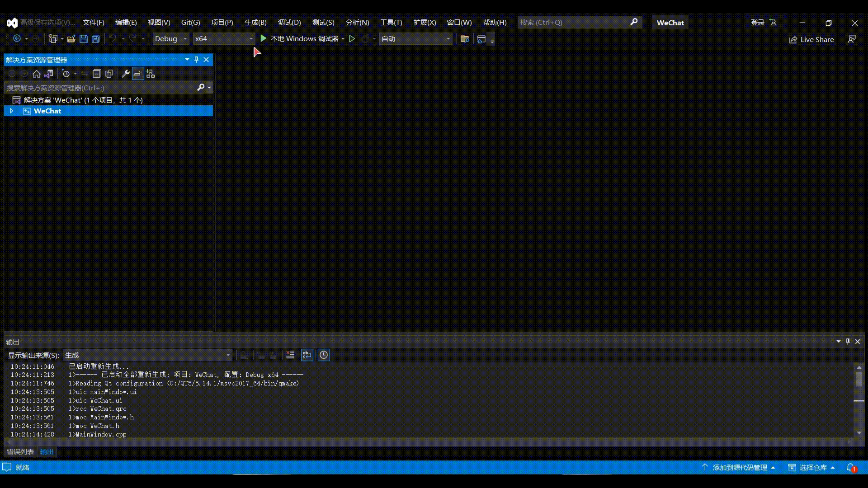Open the 生成(B) Build menu

point(255,23)
